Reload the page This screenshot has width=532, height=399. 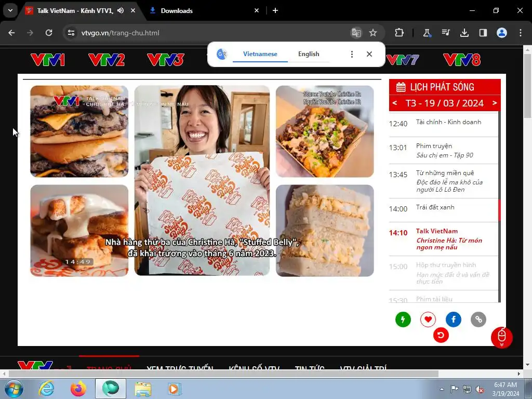pos(49,33)
